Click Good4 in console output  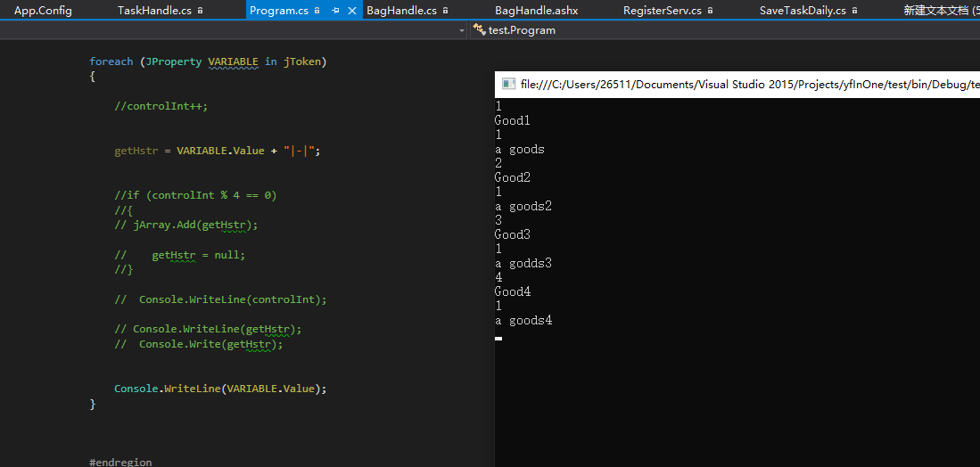coord(512,291)
